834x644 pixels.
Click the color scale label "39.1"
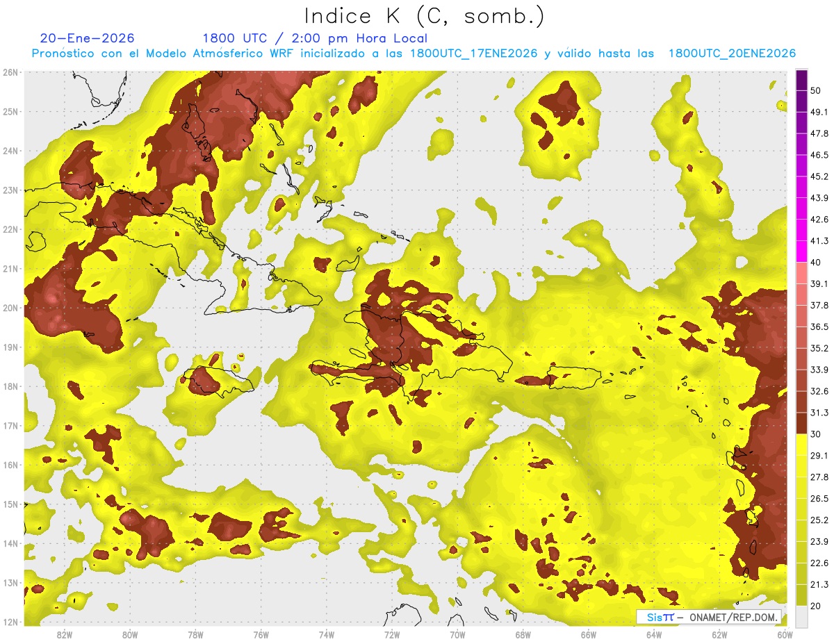pos(819,284)
